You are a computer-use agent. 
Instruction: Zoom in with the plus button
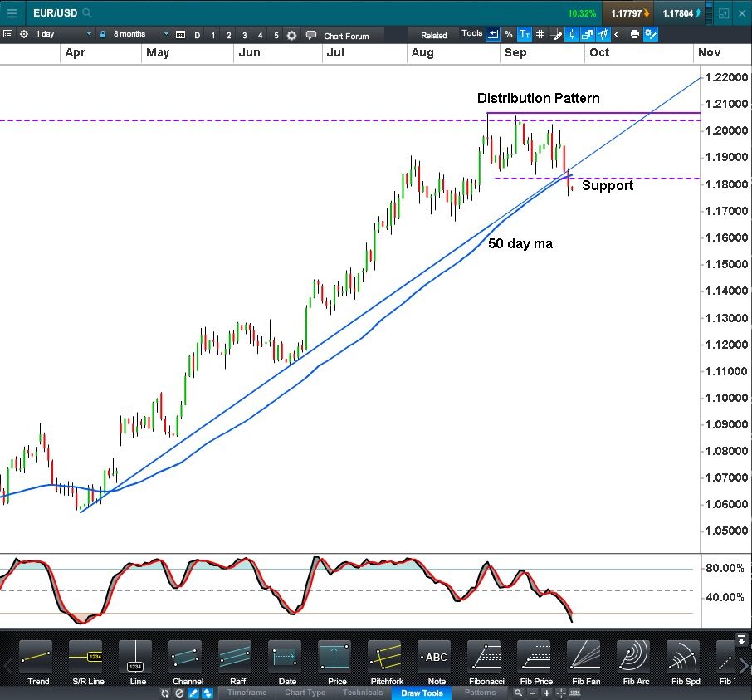coord(546,693)
